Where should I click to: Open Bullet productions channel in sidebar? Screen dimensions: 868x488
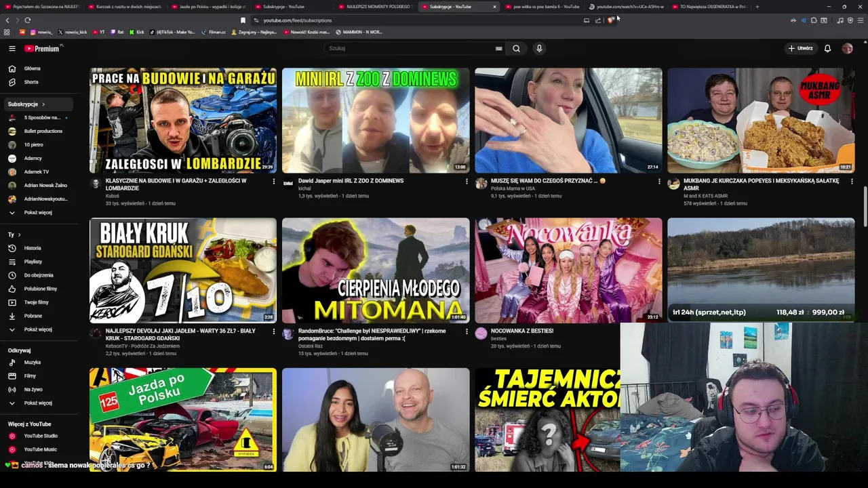point(43,131)
